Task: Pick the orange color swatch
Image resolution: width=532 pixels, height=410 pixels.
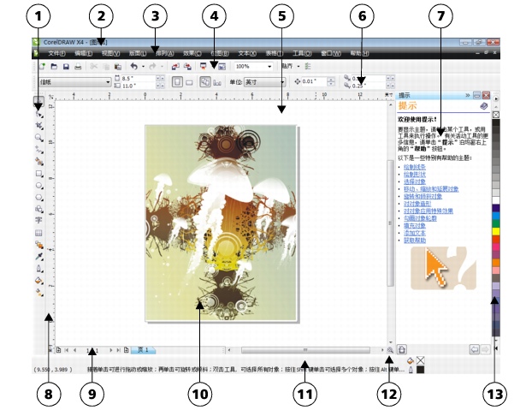Action: 496,263
